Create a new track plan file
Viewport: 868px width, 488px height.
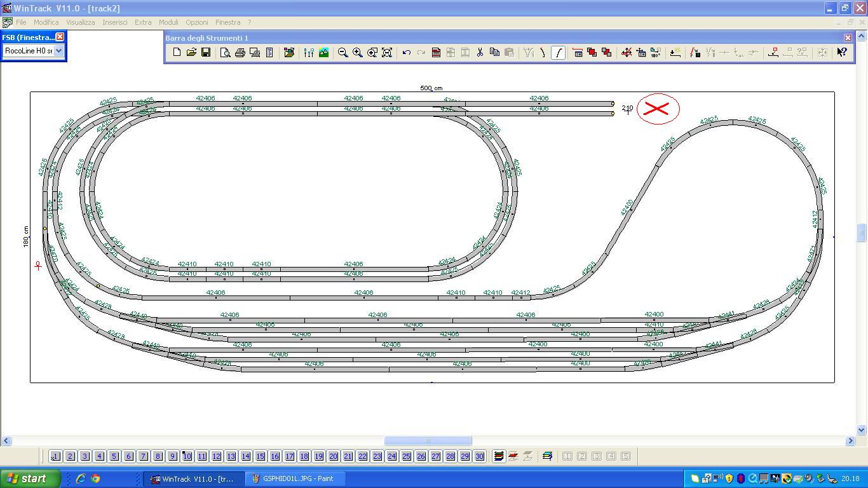177,53
